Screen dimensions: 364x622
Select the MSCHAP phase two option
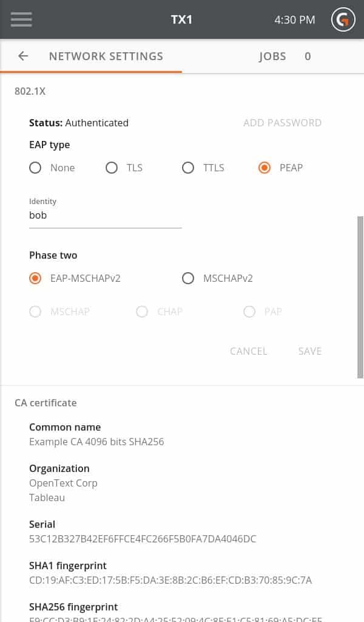(35, 312)
